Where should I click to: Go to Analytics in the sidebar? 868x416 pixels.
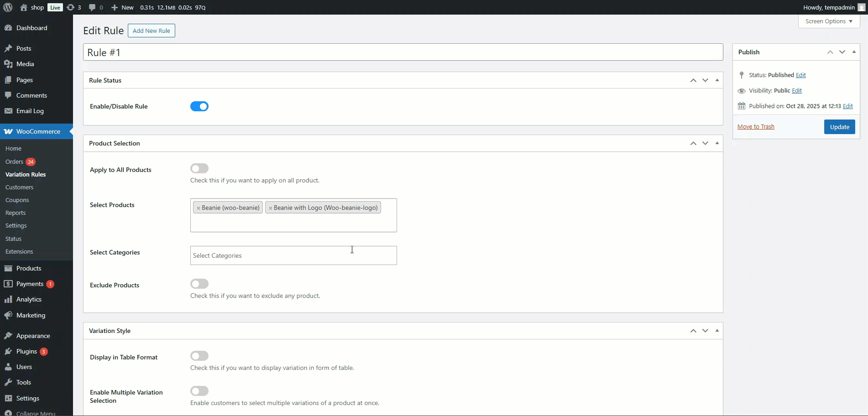click(29, 299)
